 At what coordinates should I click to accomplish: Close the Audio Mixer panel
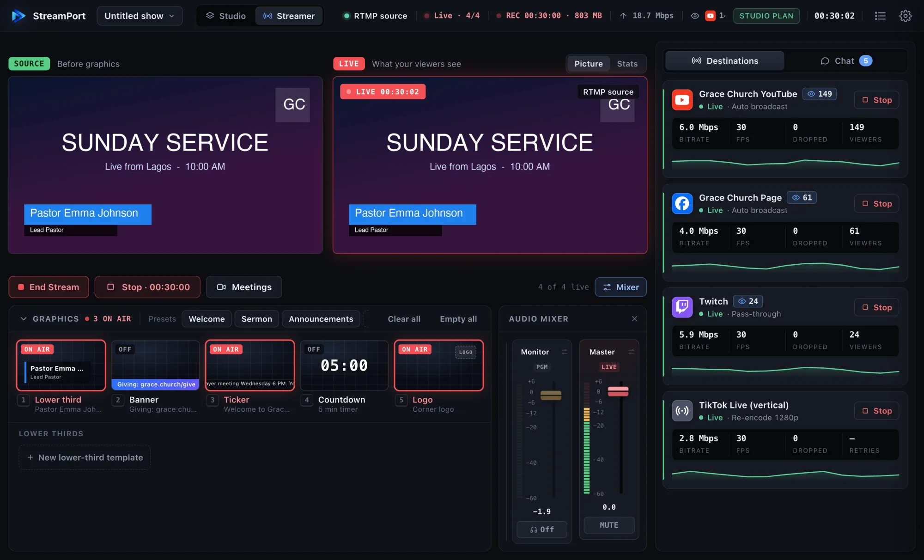coord(634,319)
